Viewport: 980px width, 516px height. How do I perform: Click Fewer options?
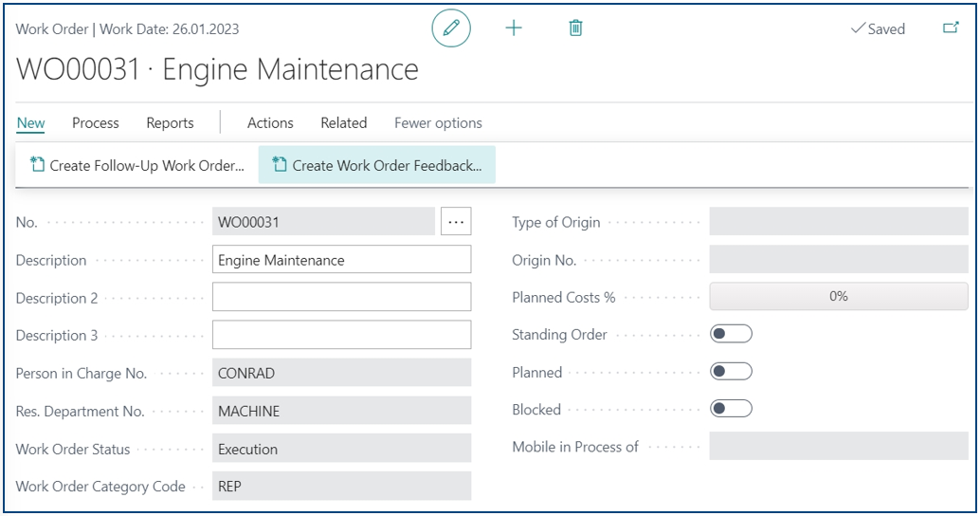click(x=438, y=122)
